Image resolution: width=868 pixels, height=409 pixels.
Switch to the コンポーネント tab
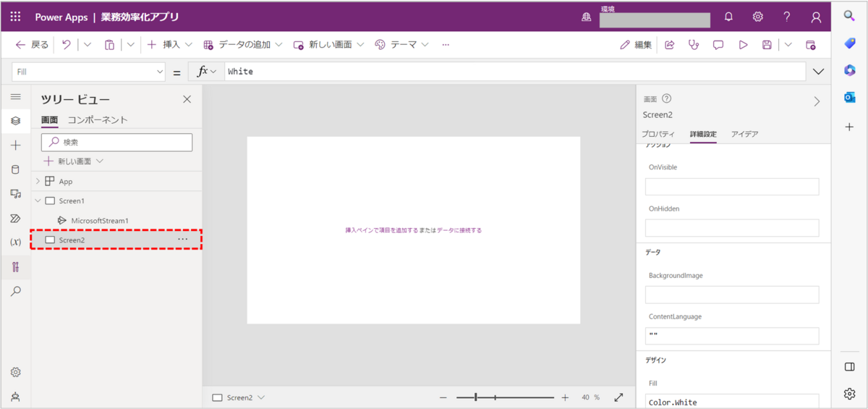[x=98, y=120]
